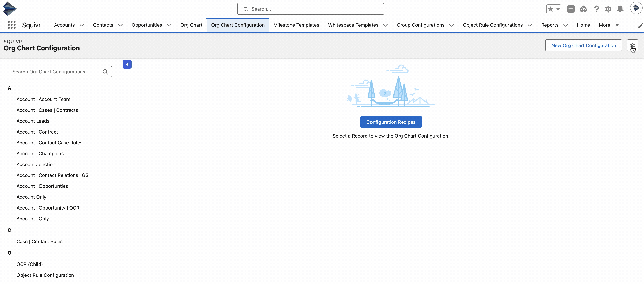Open the Account | Only configuration
The image size is (644, 284).
[33, 219]
